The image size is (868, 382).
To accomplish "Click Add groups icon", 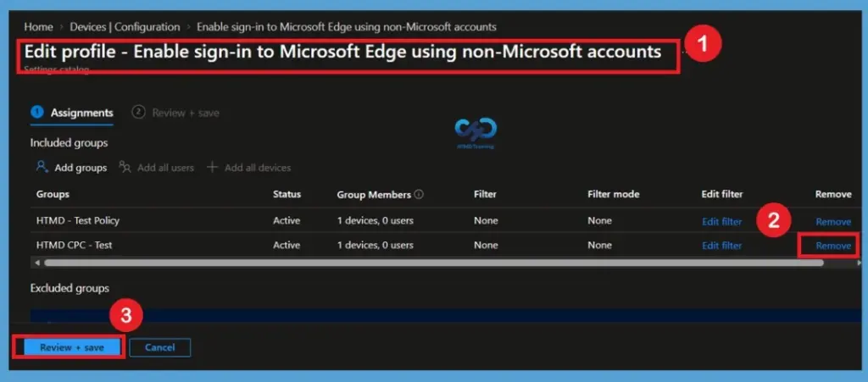I will pos(42,167).
